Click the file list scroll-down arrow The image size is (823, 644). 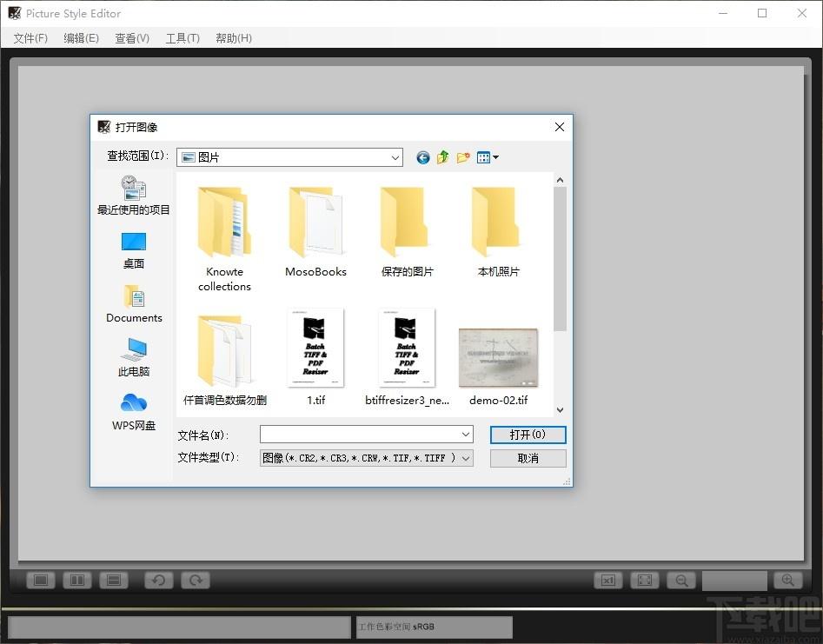[x=560, y=410]
